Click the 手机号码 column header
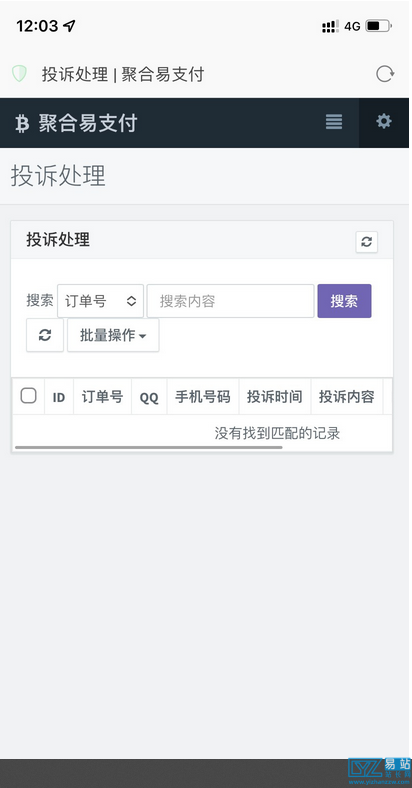Image resolution: width=412 pixels, height=788 pixels. pyautogui.click(x=202, y=397)
